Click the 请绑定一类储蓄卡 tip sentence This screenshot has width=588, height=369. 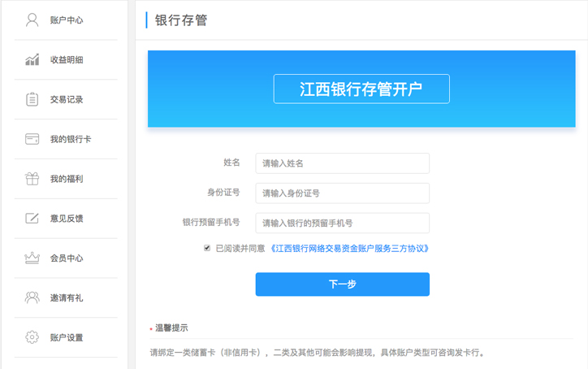point(318,353)
